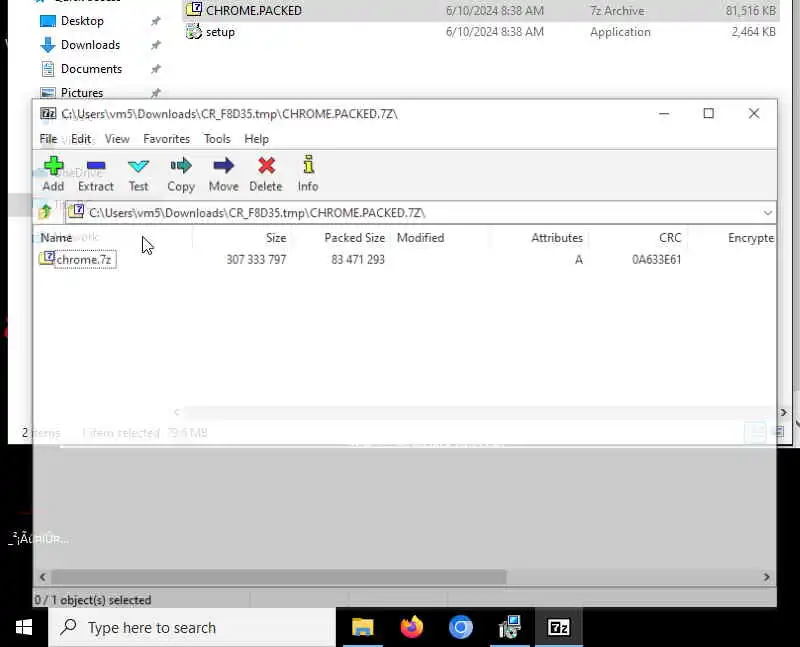The height and width of the screenshot is (647, 800).
Task: Click the Desktop pin icon in Explorer
Action: [x=156, y=21]
